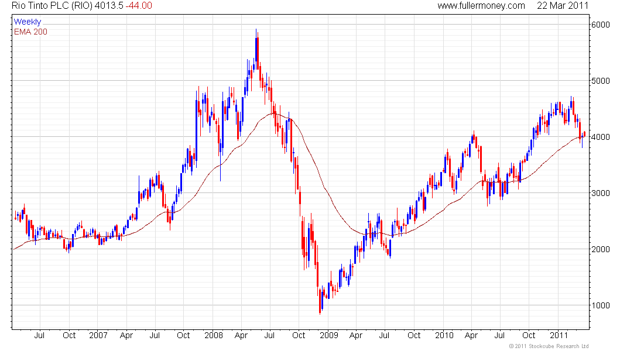This screenshot has height=351, width=644.
Task: Click the Rio Tinto PLC (RIO) title
Action: (52, 6)
